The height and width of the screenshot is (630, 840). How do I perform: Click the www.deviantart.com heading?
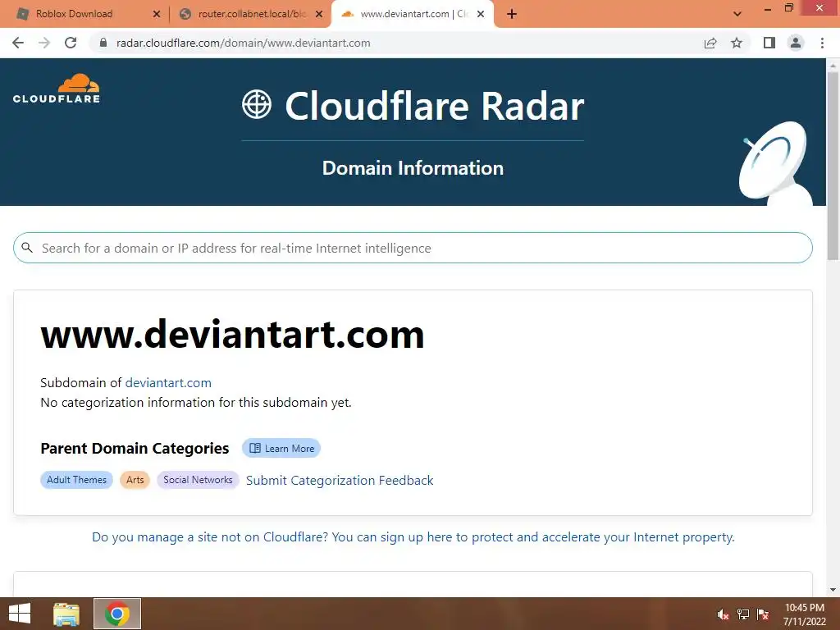232,334
